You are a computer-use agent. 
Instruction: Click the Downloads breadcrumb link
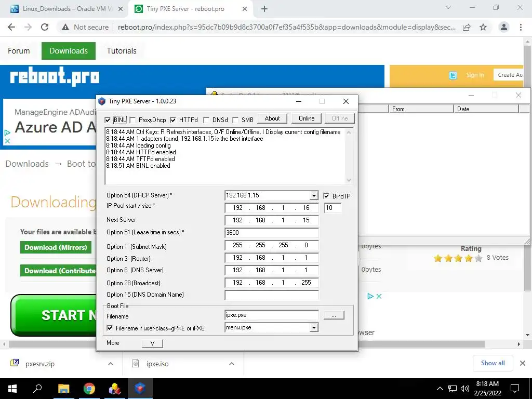[x=27, y=164]
